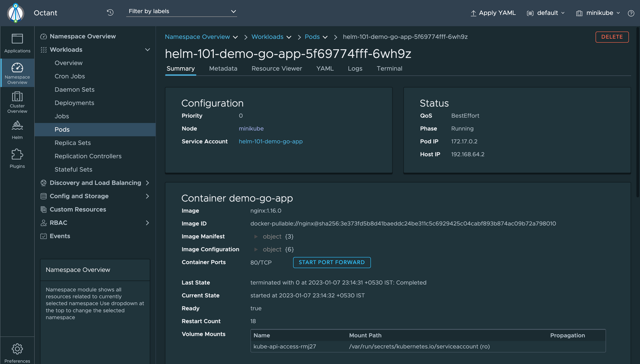Expand Image Manifest object triangle
Screen dimensions: 640x364
click(256, 236)
